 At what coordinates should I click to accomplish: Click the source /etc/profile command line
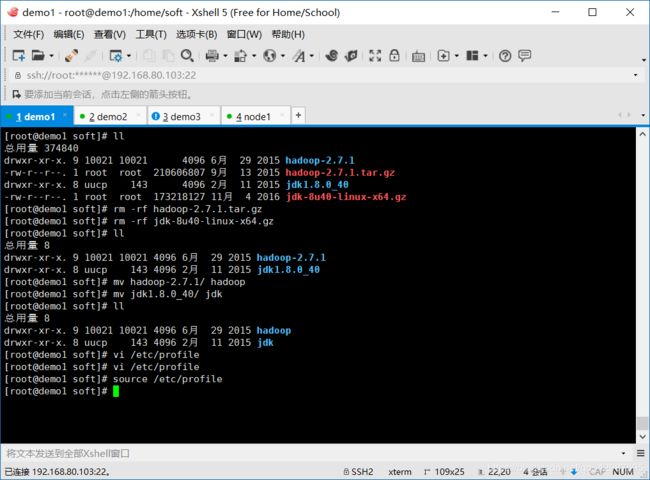click(167, 379)
